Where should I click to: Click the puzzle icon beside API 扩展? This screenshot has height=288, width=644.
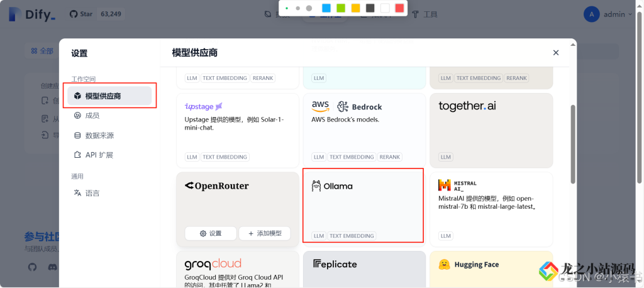click(77, 155)
